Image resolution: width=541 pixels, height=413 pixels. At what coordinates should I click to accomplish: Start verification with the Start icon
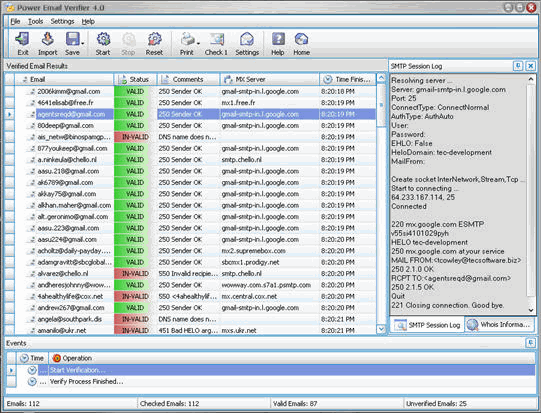[103, 43]
